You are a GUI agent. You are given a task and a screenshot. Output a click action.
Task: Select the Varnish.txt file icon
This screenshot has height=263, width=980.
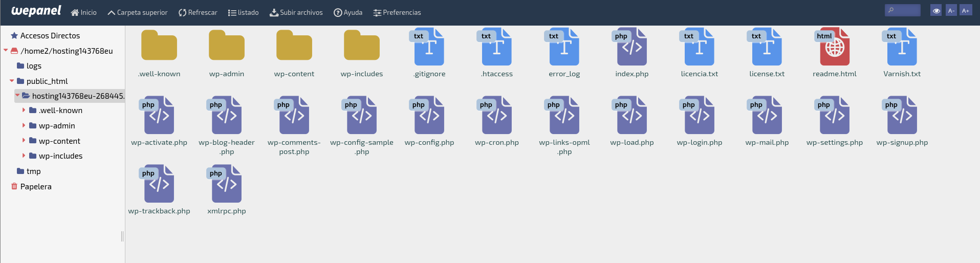pyautogui.click(x=899, y=47)
